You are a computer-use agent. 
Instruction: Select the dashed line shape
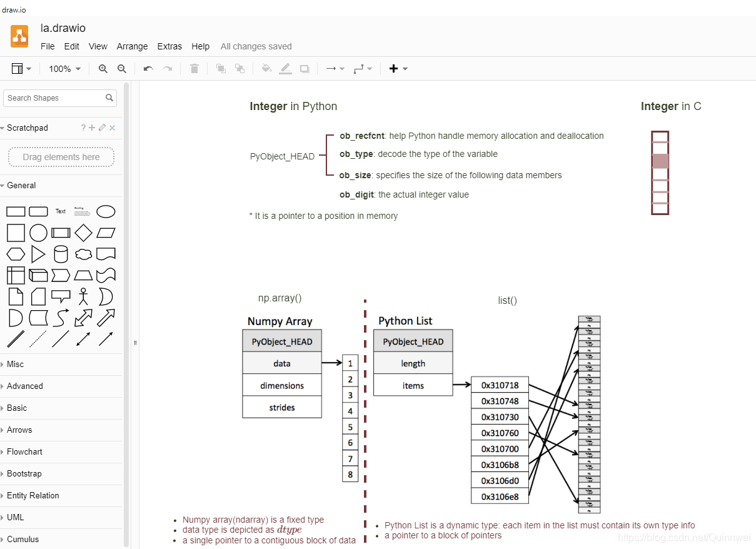point(38,339)
